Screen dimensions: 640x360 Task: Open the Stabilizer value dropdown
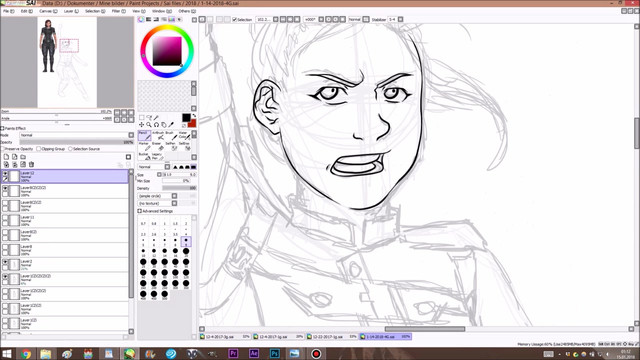coord(400,19)
